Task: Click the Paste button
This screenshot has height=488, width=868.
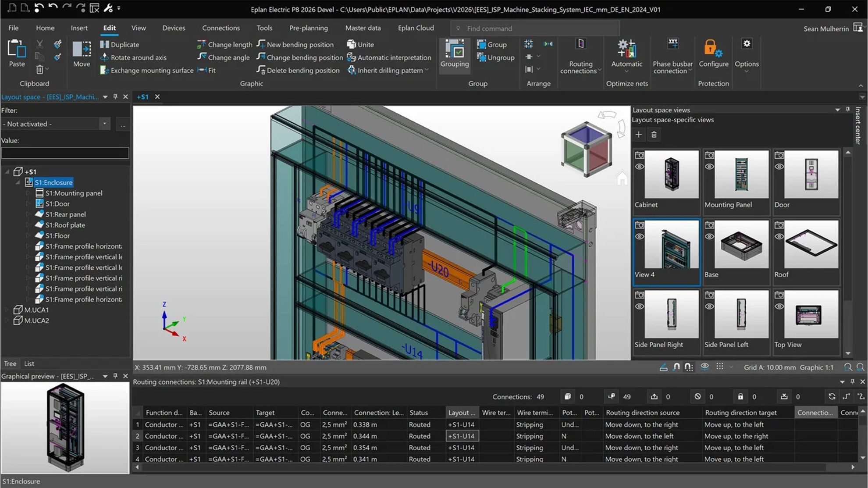Action: [x=16, y=55]
